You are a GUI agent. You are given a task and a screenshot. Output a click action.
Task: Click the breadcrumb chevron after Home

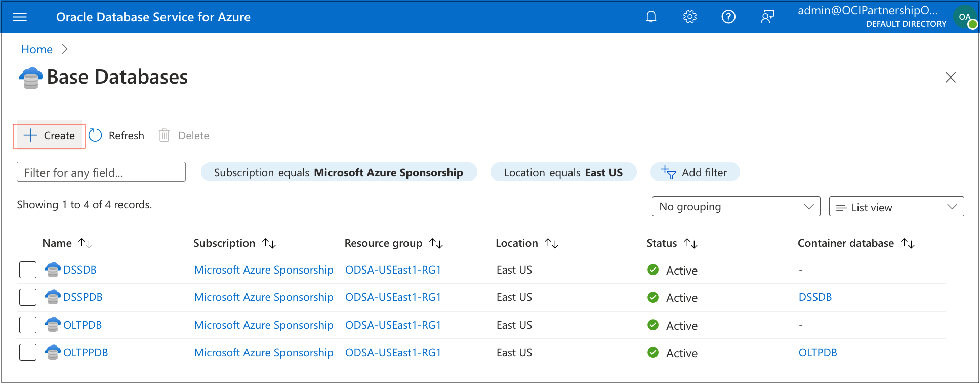click(64, 49)
